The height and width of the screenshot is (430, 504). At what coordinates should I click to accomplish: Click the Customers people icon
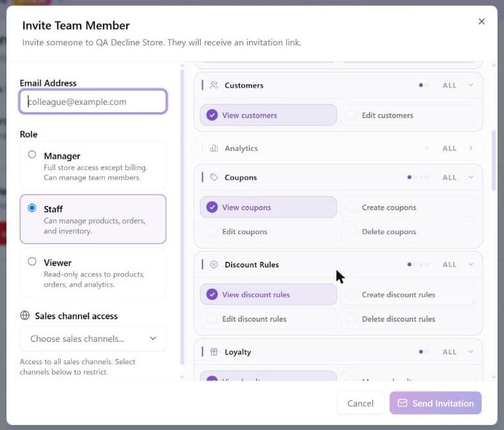click(x=214, y=85)
